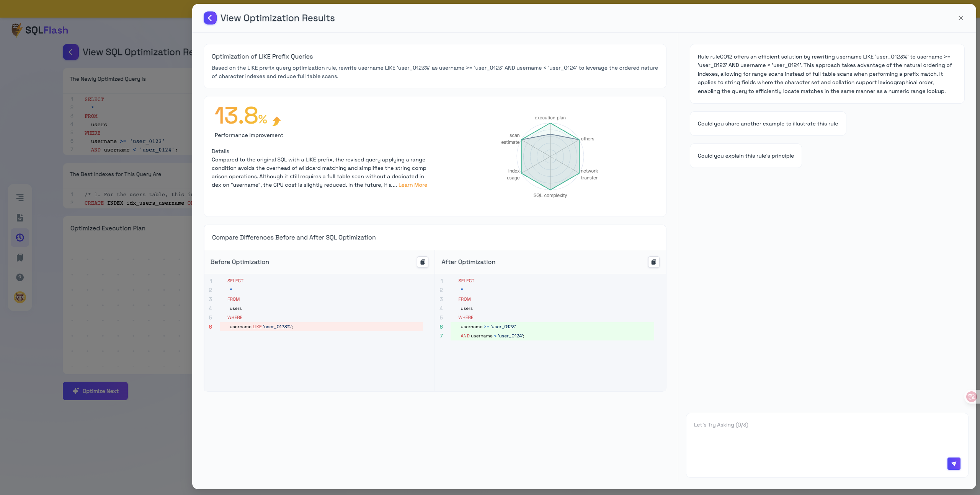Open the owl avatar at sidebar bottom

tap(20, 297)
